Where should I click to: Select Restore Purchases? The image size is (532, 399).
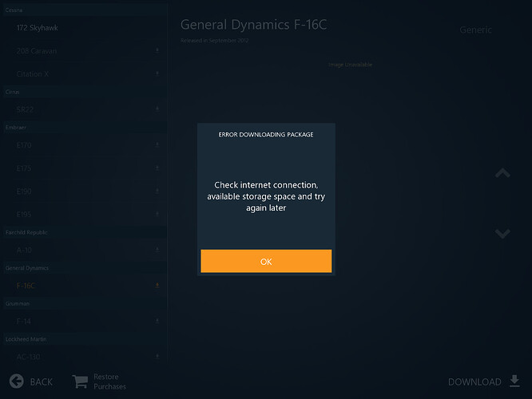(109, 381)
